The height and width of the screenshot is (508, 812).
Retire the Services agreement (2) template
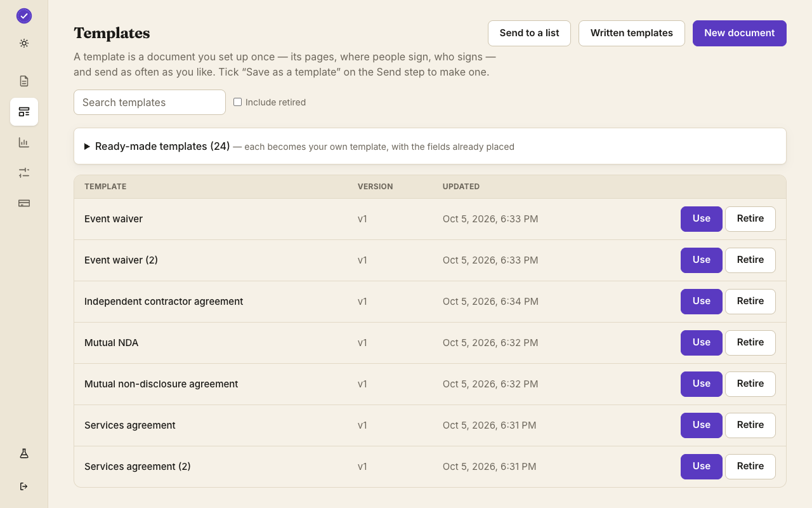tap(750, 467)
